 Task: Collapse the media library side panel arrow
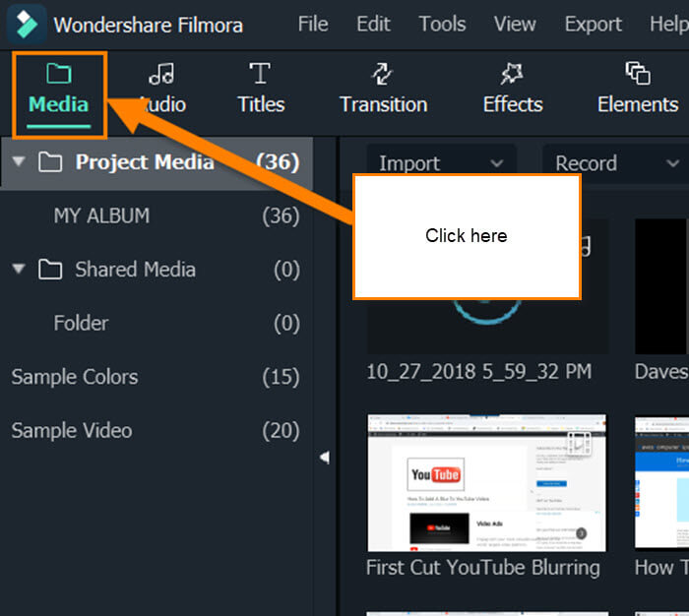tap(325, 457)
